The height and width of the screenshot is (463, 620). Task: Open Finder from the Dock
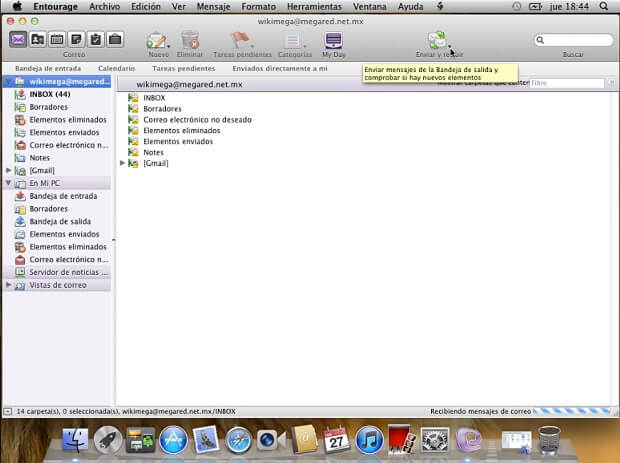coord(75,439)
